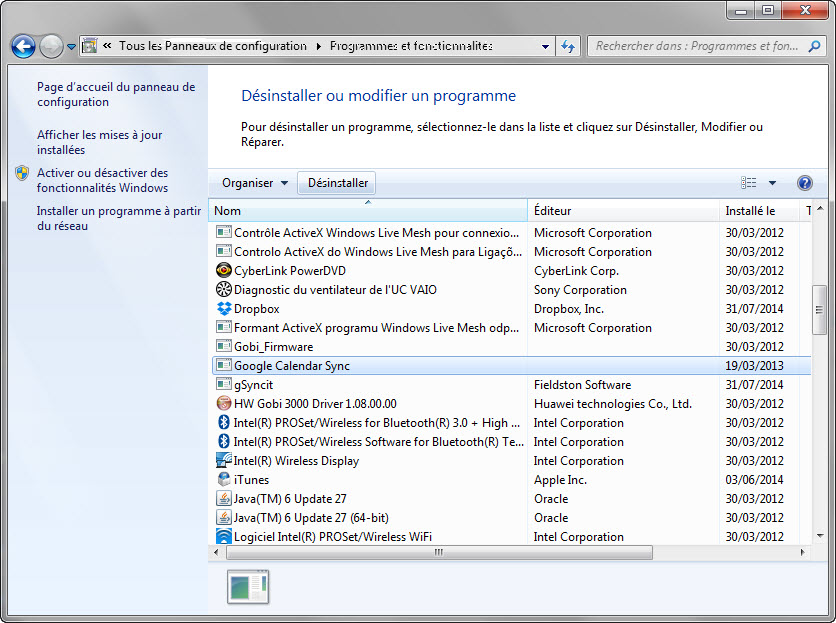The width and height of the screenshot is (836, 623).
Task: Click the horizontal scrollbar thumb
Action: click(x=439, y=552)
